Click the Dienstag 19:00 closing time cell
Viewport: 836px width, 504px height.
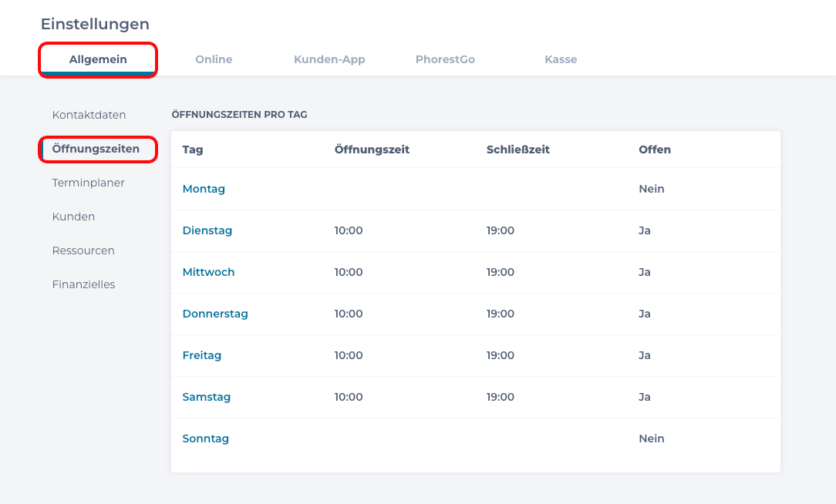pos(500,230)
